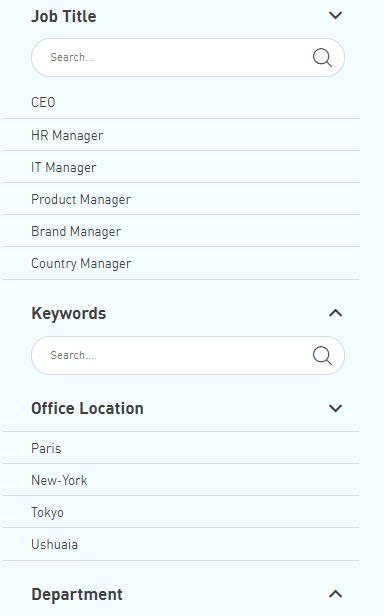Collapse the Job Title section chevron
The image size is (383, 616).
335,16
